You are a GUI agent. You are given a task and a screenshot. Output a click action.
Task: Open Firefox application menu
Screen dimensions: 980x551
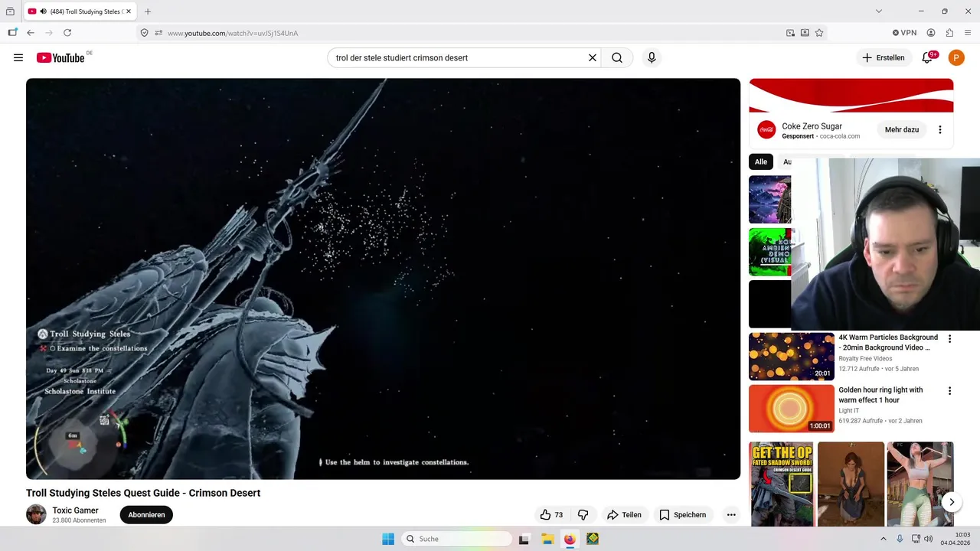tap(968, 33)
